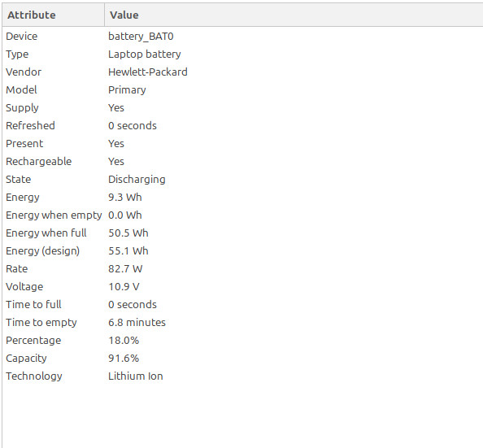Select the Vendor Hewlett-Packard row
This screenshot has width=483, height=448.
coord(243,72)
